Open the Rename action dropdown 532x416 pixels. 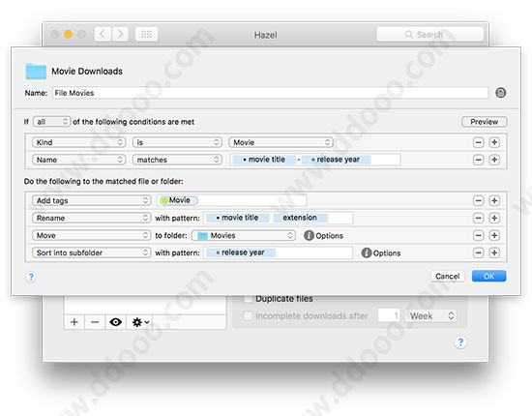click(91, 219)
